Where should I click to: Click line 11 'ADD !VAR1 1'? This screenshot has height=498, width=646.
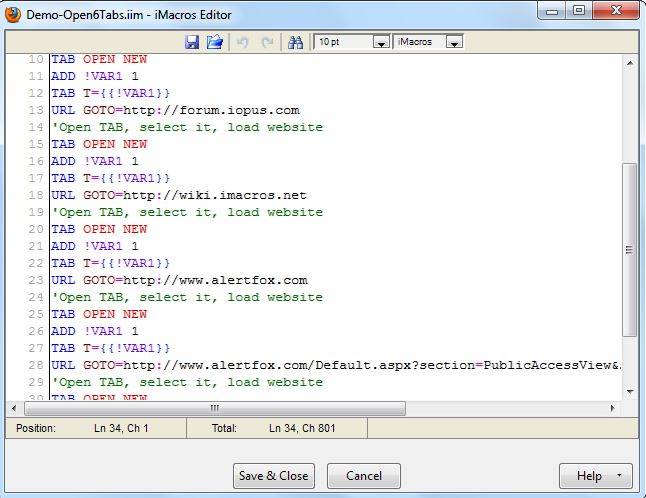pyautogui.click(x=95, y=76)
